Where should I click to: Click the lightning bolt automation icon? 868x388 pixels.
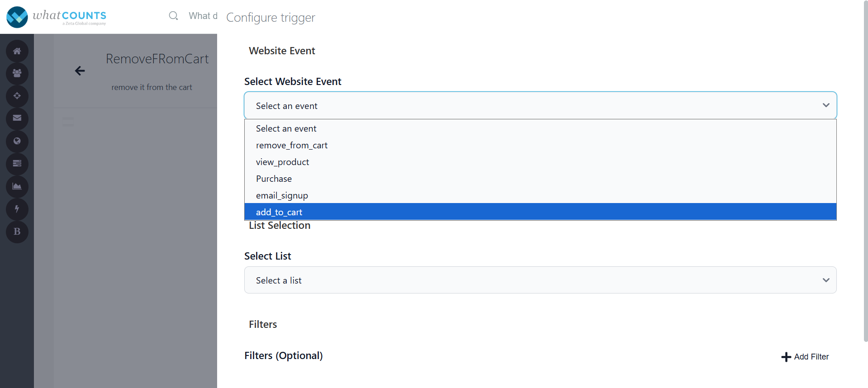(17, 209)
